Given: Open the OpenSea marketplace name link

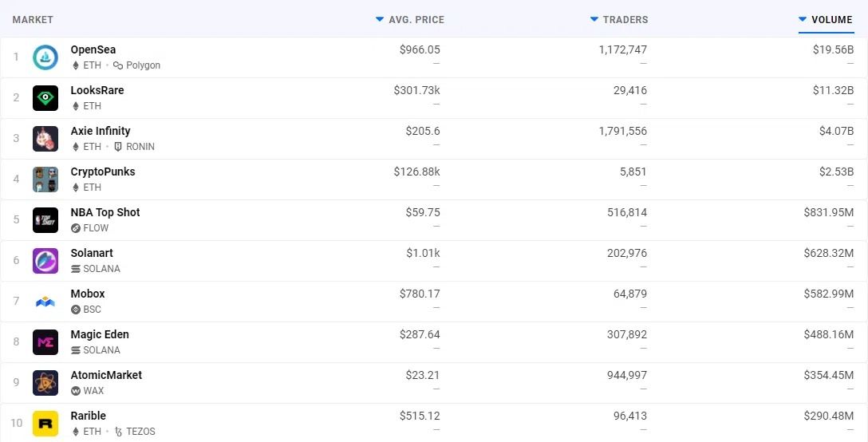Looking at the screenshot, I should [x=93, y=49].
